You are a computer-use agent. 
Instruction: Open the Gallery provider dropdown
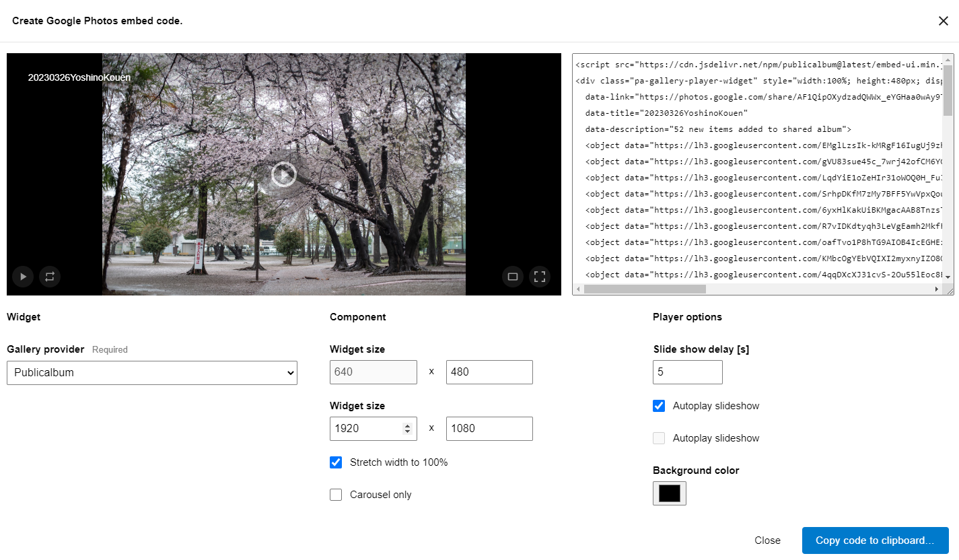click(x=152, y=372)
